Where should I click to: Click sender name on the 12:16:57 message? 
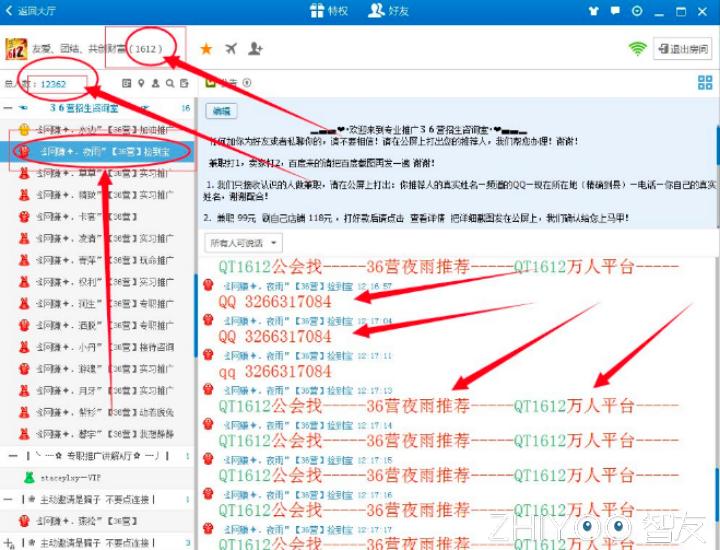pyautogui.click(x=288, y=286)
